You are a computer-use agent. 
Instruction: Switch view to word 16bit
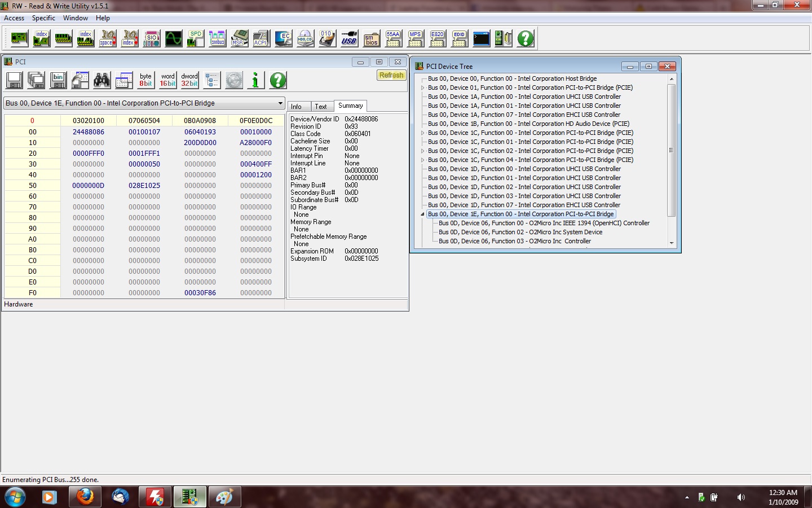[168, 80]
